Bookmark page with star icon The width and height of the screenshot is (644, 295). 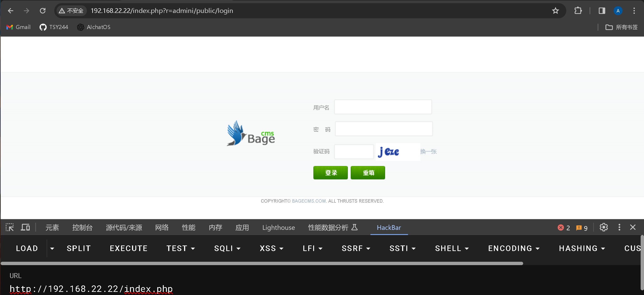555,11
